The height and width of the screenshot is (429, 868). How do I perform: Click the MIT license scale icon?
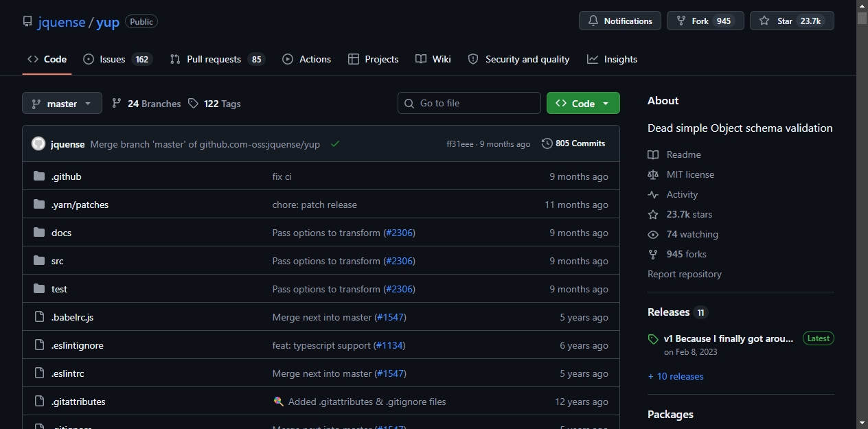pyautogui.click(x=653, y=174)
